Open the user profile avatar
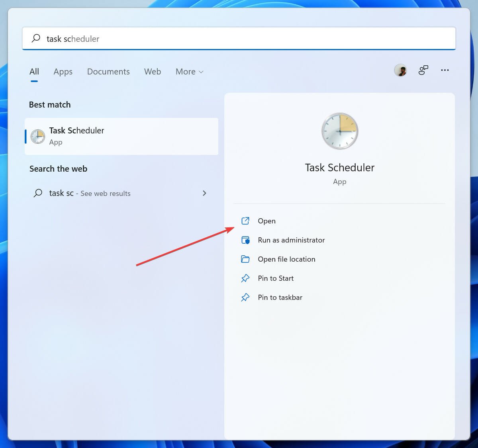The height and width of the screenshot is (448, 478). 400,70
